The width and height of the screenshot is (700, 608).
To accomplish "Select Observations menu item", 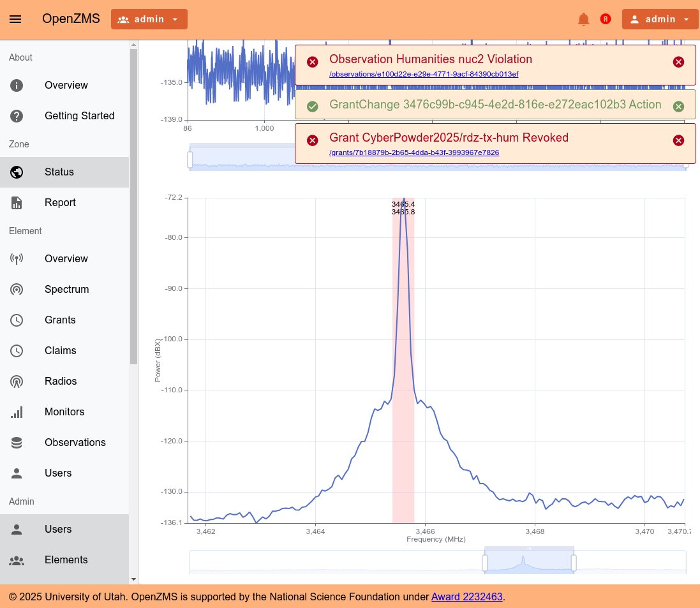I will [x=64, y=442].
